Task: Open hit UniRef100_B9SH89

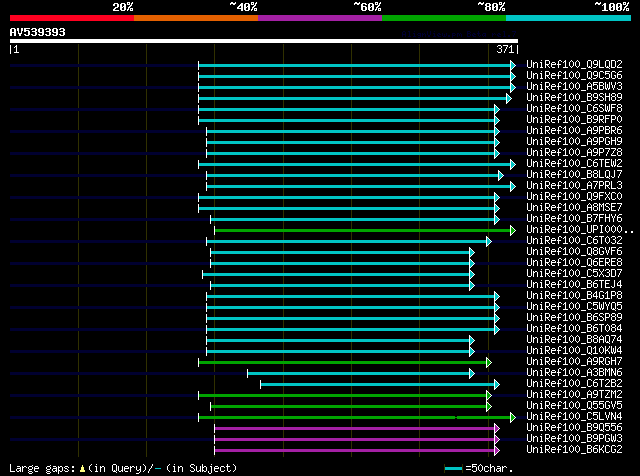Action: point(574,98)
